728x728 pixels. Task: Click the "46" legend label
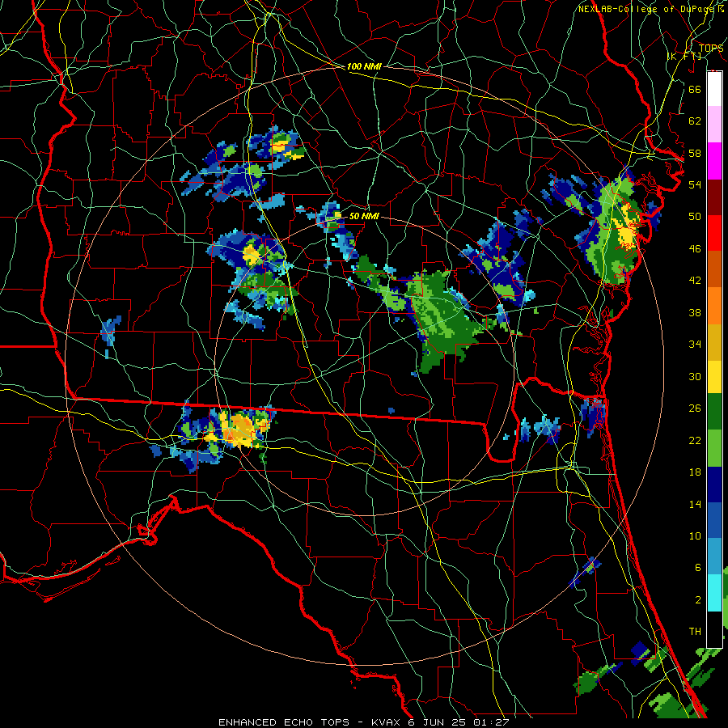695,249
